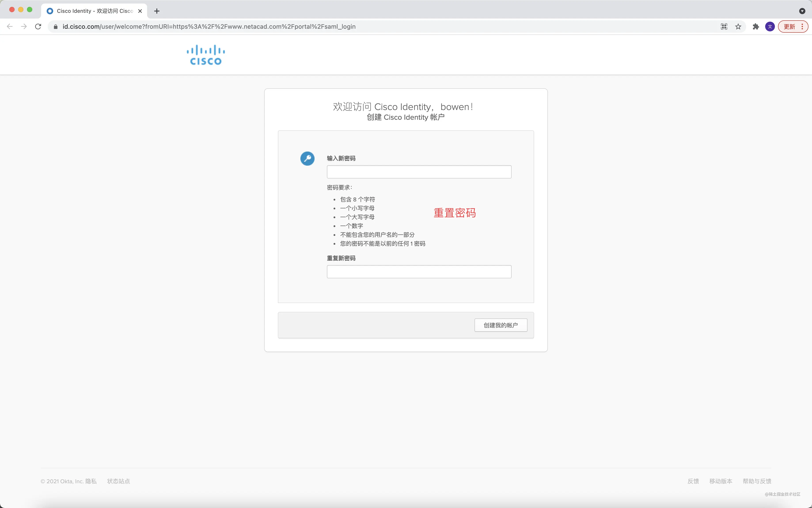Open the Extensions puzzle-piece icon
Screen dimensions: 812x508
[x=755, y=27]
